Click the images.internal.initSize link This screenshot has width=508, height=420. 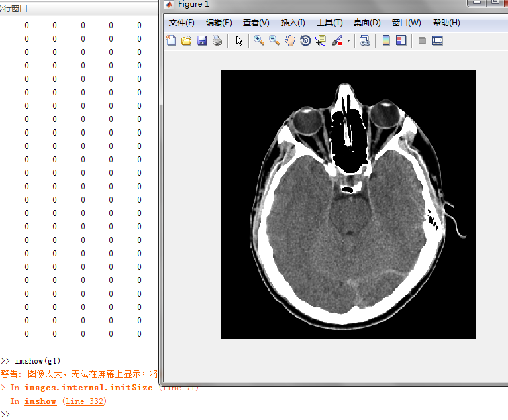[89, 388]
